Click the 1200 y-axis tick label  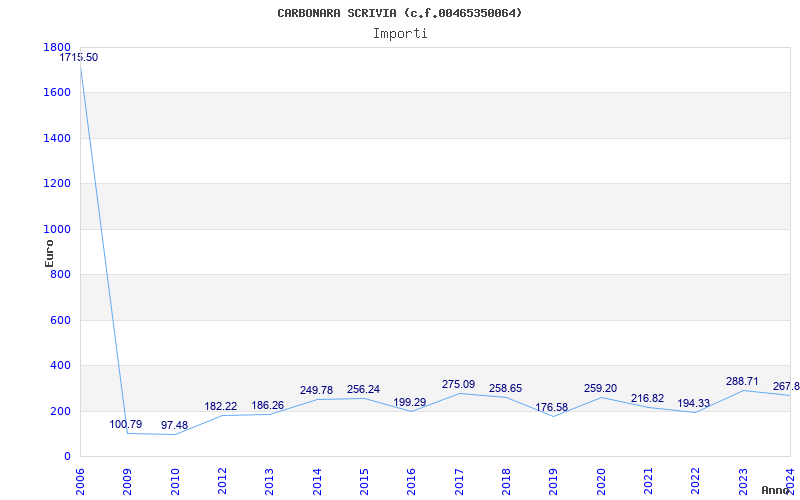pos(57,184)
